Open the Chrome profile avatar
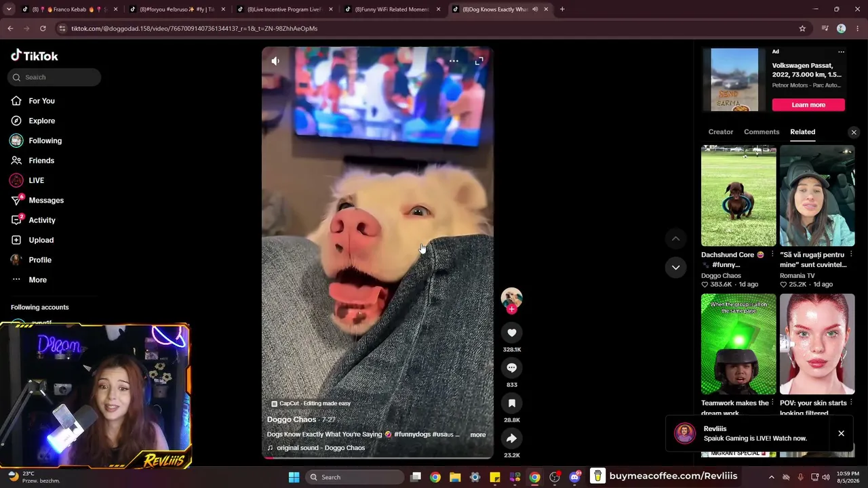Screen dimensions: 868x488 tap(841, 28)
